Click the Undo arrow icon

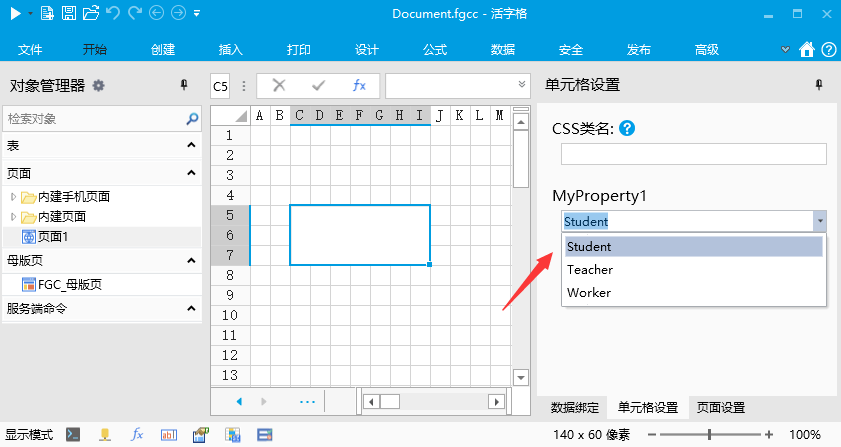click(113, 13)
